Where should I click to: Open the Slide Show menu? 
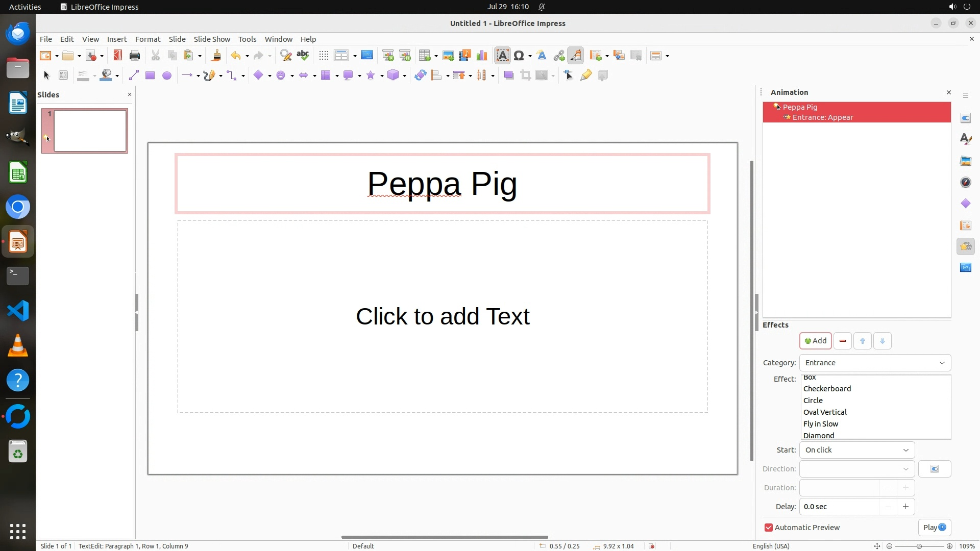coord(211,39)
